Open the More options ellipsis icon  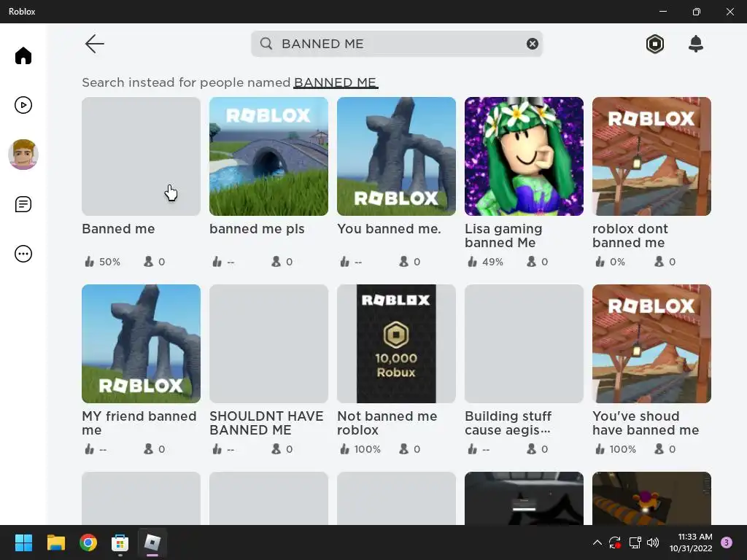[23, 254]
